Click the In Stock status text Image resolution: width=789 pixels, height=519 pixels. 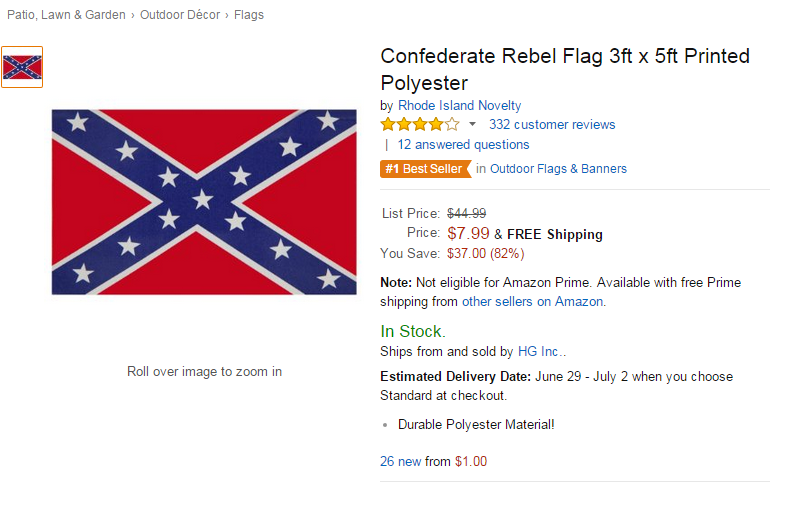tap(413, 331)
